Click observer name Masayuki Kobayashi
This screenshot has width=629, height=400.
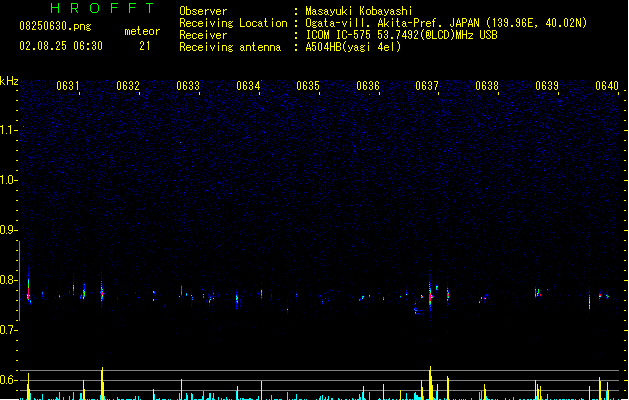click(x=359, y=11)
